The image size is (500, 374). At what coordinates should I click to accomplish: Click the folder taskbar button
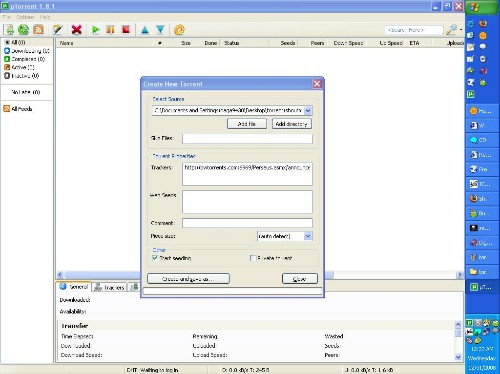click(482, 272)
